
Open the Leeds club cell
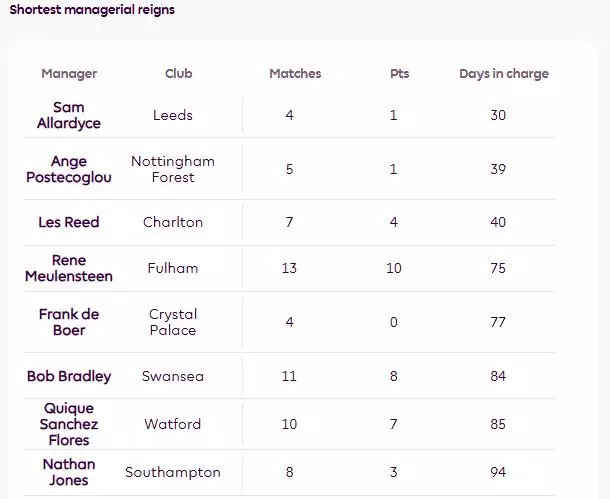point(173,115)
